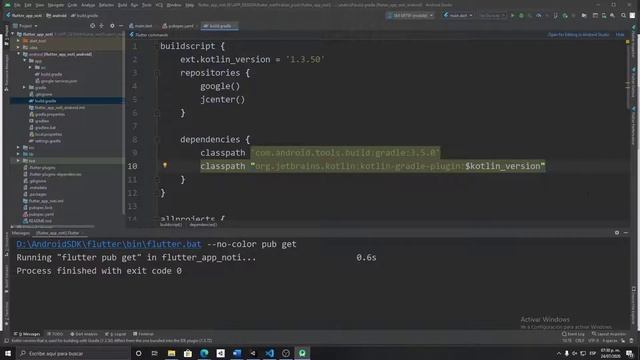
Task: Collapse the android module folder node
Action: pyautogui.click(x=18, y=54)
